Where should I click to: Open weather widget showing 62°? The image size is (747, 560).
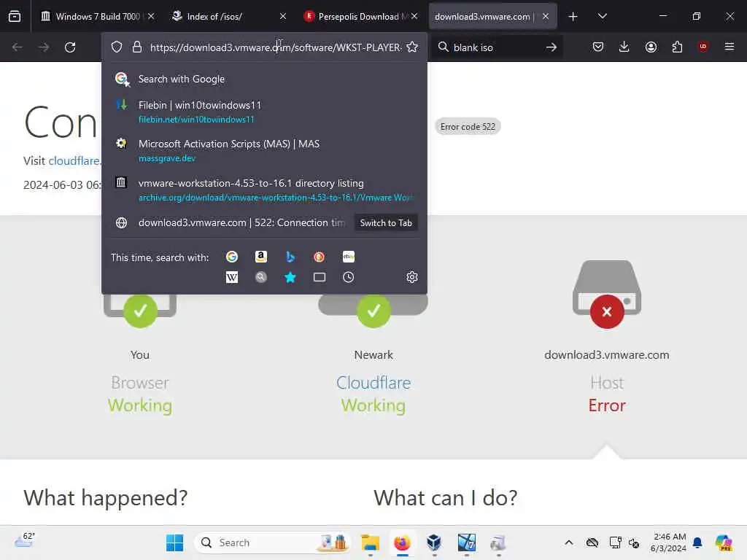coord(25,540)
